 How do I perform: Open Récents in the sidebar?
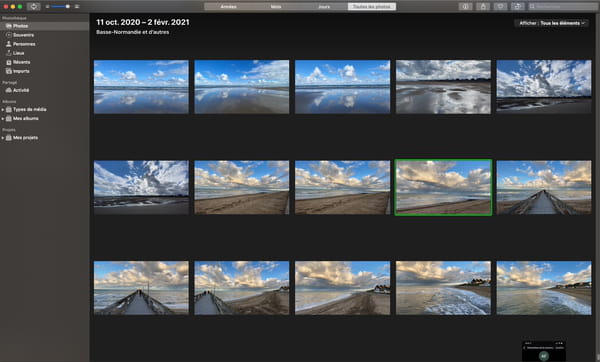click(44, 62)
